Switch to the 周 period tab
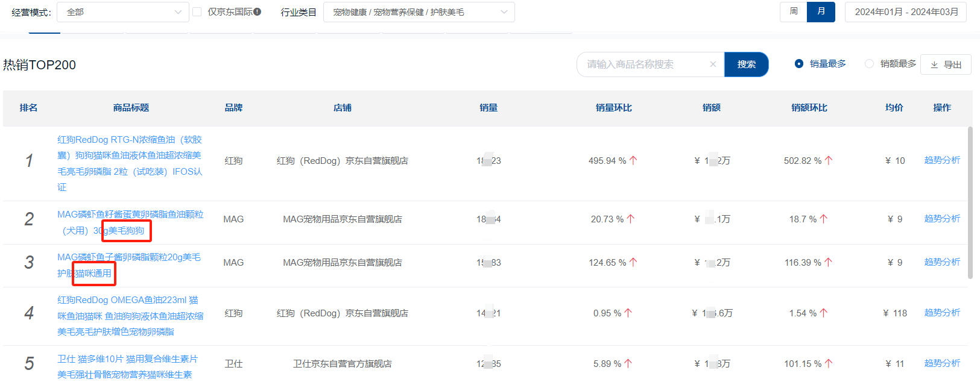 pyautogui.click(x=794, y=11)
